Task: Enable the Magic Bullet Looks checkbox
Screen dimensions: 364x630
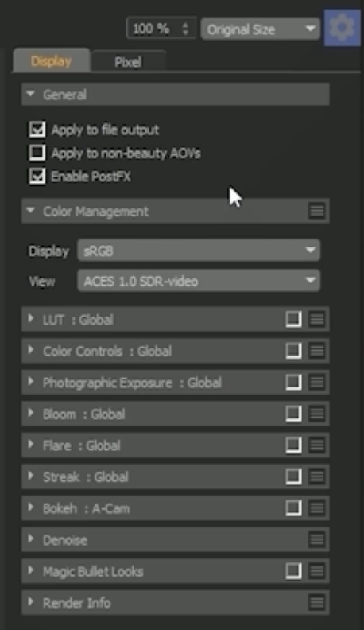Action: point(293,571)
